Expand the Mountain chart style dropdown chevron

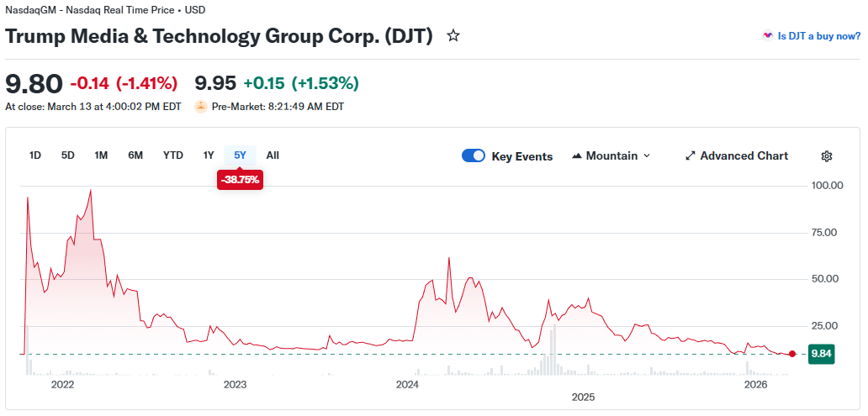646,156
